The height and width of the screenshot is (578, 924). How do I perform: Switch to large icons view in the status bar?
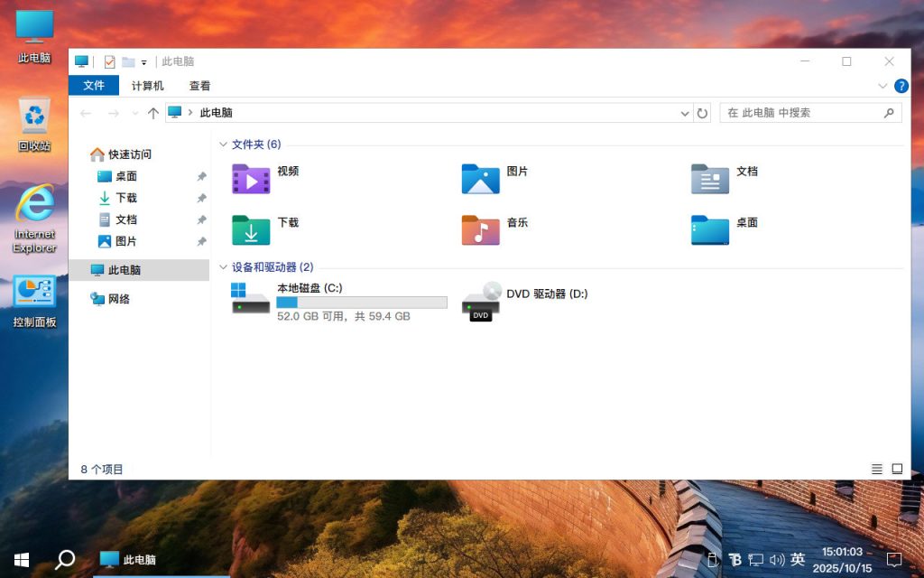click(897, 469)
